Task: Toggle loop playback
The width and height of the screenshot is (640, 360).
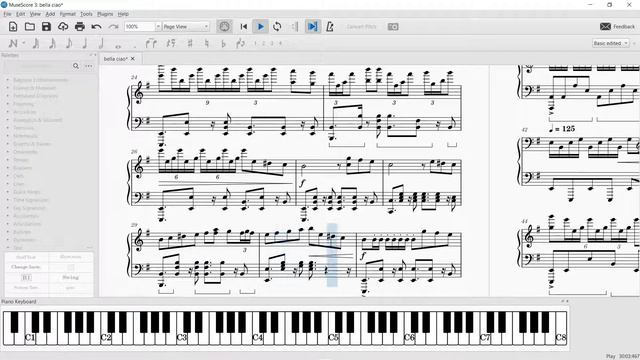Action: point(277,27)
